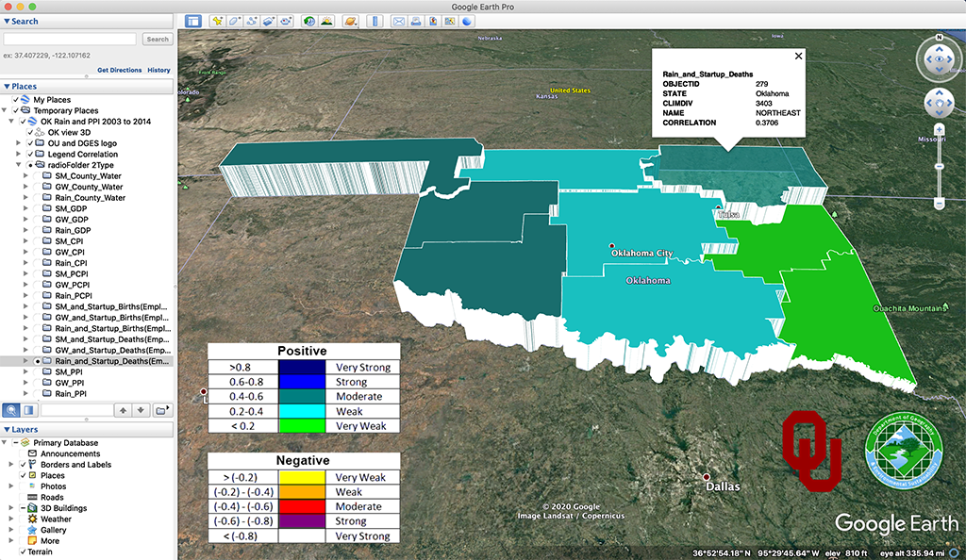Open the History link
This screenshot has height=560, width=966.
[158, 70]
